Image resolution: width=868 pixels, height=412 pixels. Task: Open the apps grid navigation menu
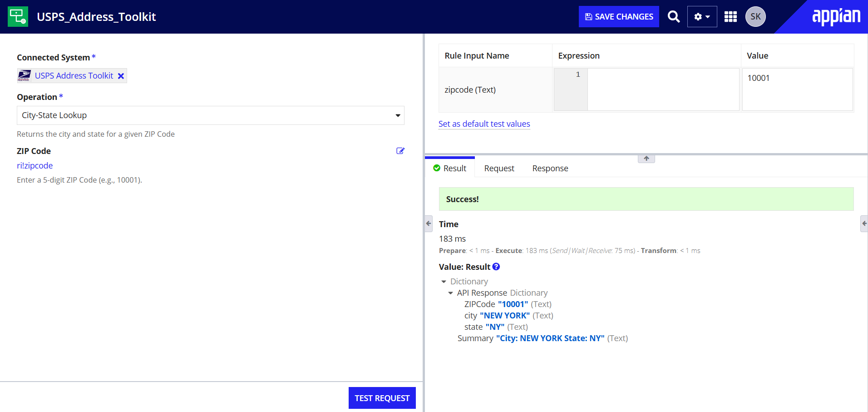pos(730,17)
